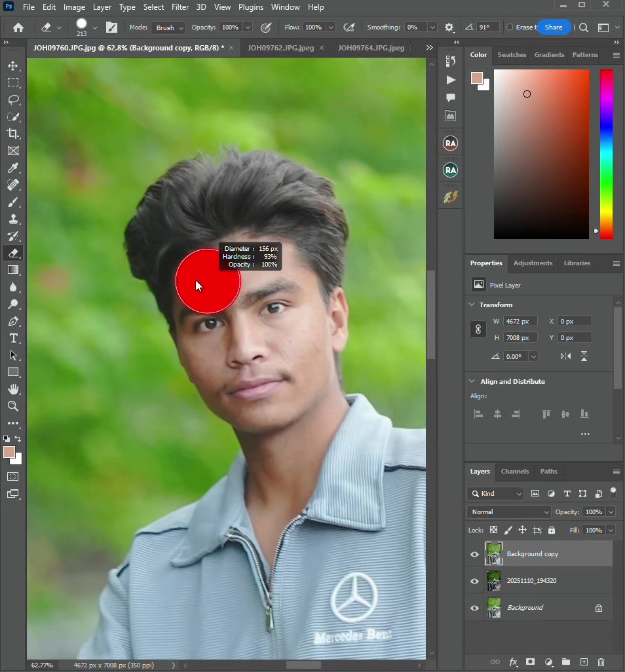This screenshot has height=672, width=625.
Task: Select the Move tool
Action: click(x=13, y=65)
